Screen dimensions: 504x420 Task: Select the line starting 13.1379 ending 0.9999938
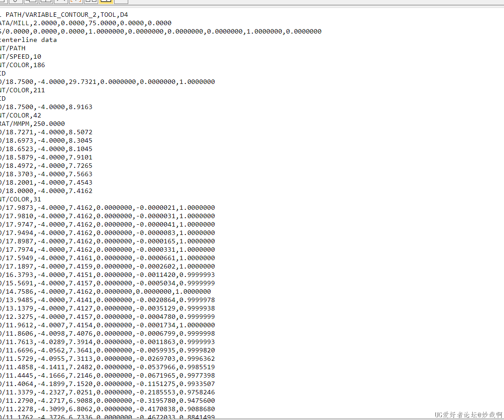[x=107, y=308]
